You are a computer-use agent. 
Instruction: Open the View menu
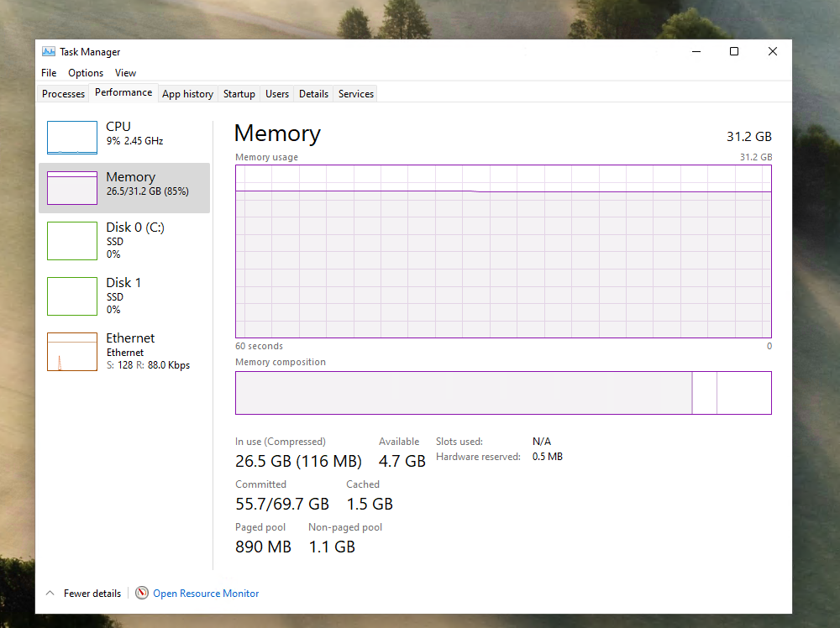(x=125, y=73)
